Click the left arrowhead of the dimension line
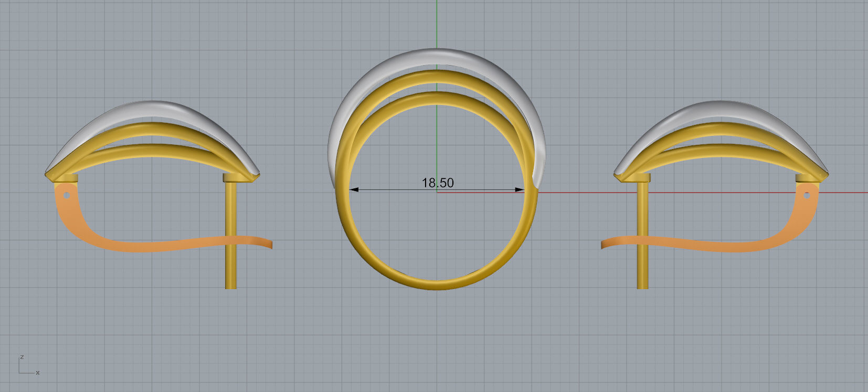The image size is (868, 392). [x=354, y=189]
